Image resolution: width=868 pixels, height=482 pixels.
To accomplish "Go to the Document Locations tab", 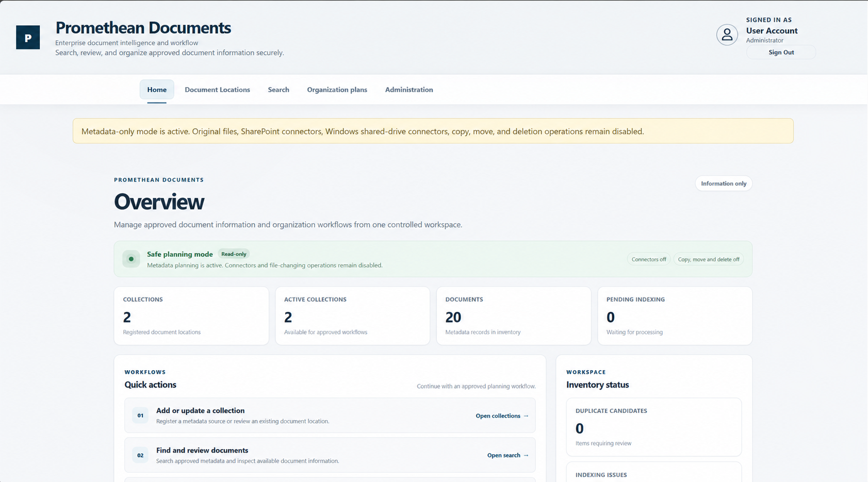I will click(x=217, y=90).
